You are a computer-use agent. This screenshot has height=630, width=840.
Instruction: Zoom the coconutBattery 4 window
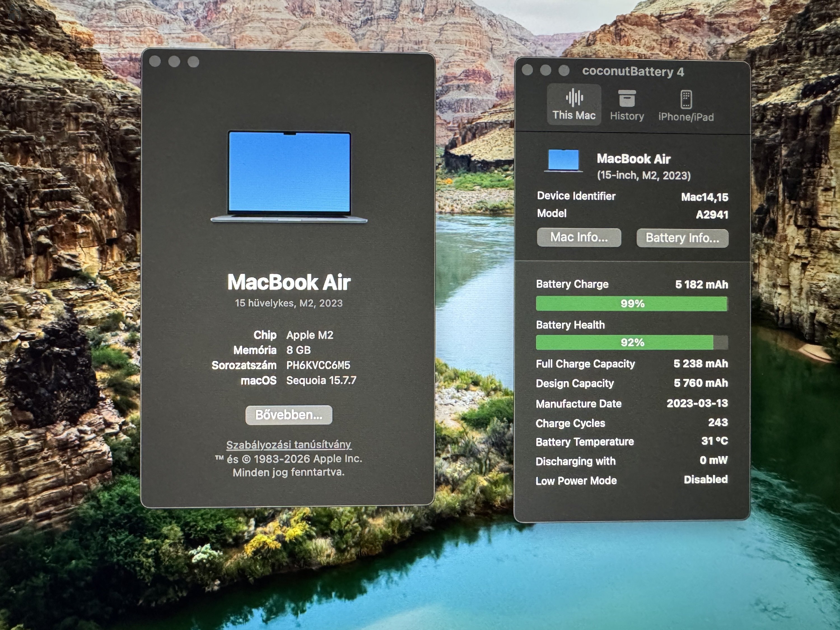tap(564, 70)
